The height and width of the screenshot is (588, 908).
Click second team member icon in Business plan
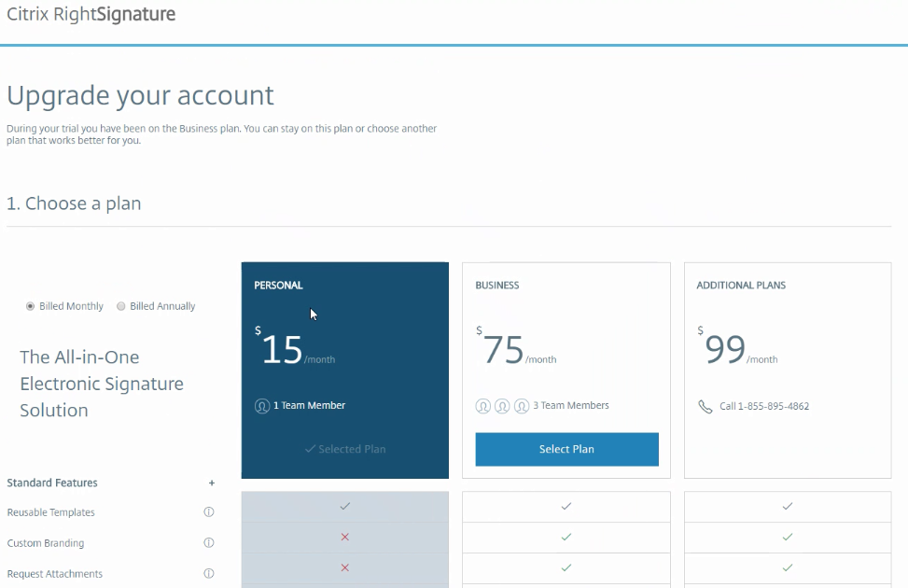point(502,406)
